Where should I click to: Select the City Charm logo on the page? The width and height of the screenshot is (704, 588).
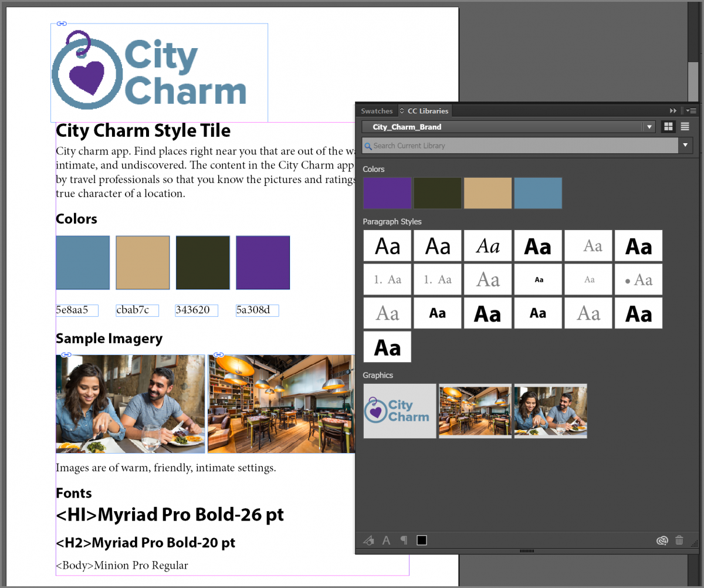159,73
